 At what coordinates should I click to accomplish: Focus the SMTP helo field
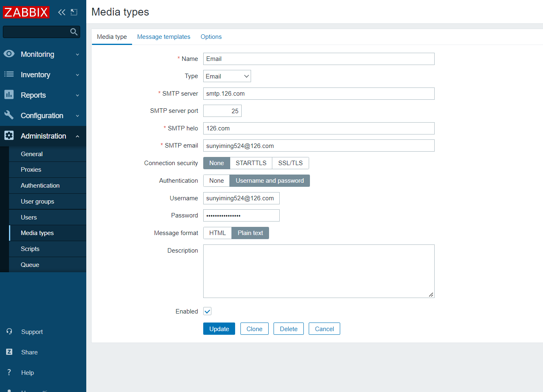pyautogui.click(x=319, y=128)
